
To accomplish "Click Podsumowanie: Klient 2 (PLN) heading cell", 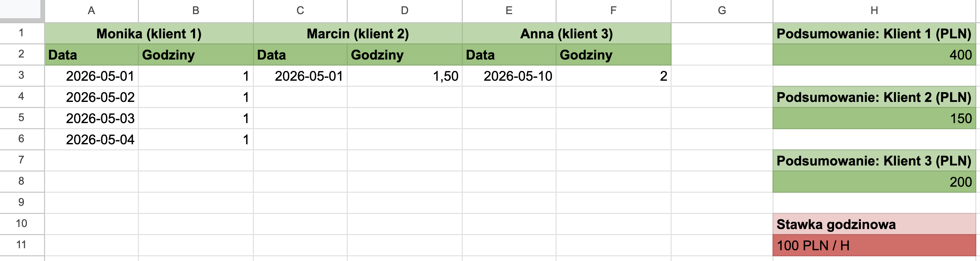I will pos(874,98).
